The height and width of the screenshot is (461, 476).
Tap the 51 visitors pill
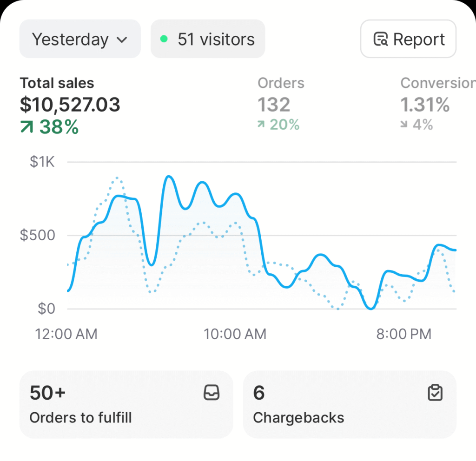pos(208,39)
